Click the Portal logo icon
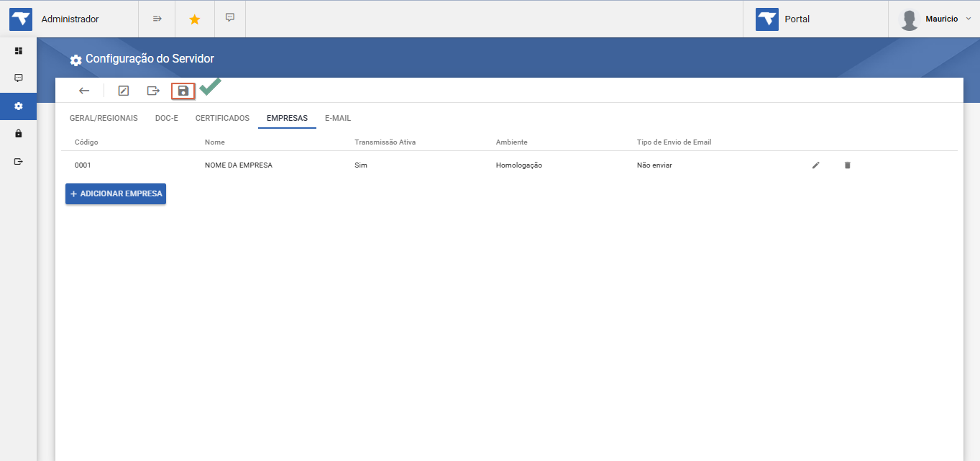This screenshot has width=980, height=461. click(x=767, y=19)
